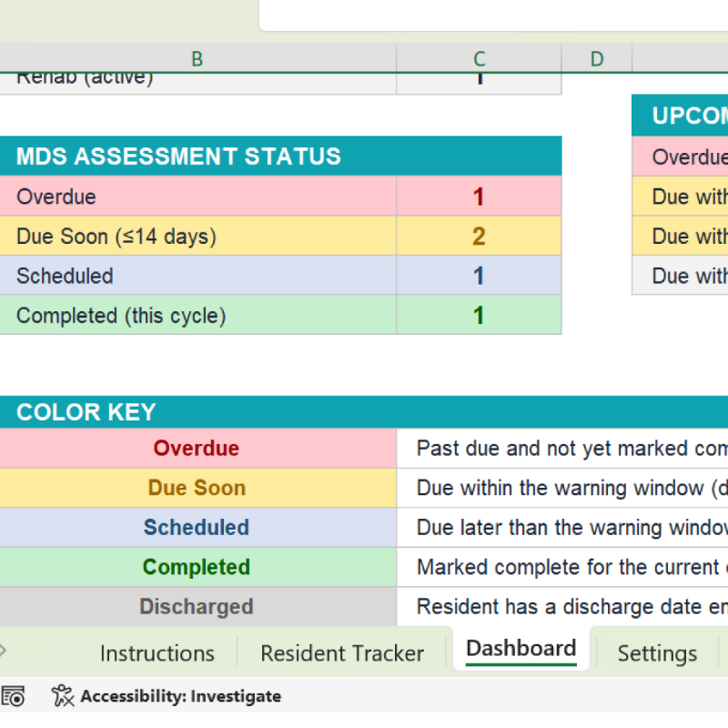The height and width of the screenshot is (728, 728).
Task: Click the gray 'Due with' row in upcoming table
Action: pos(680,276)
